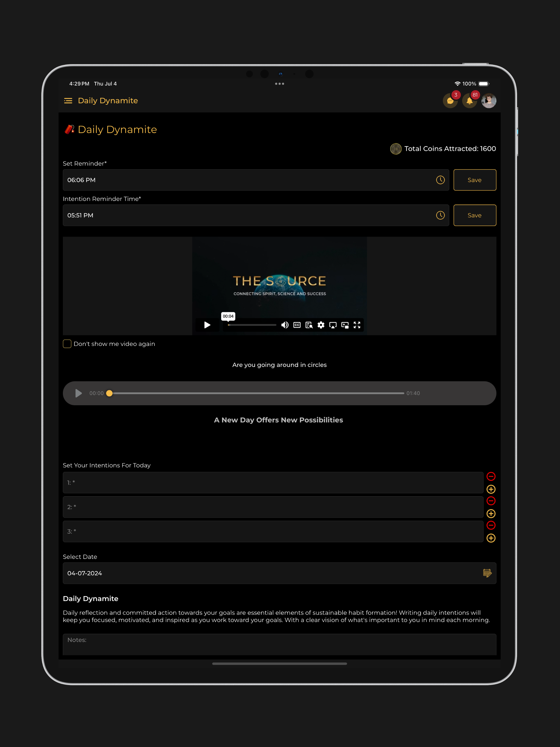Click the audio progress slider handle
The image size is (560, 747).
coord(109,393)
